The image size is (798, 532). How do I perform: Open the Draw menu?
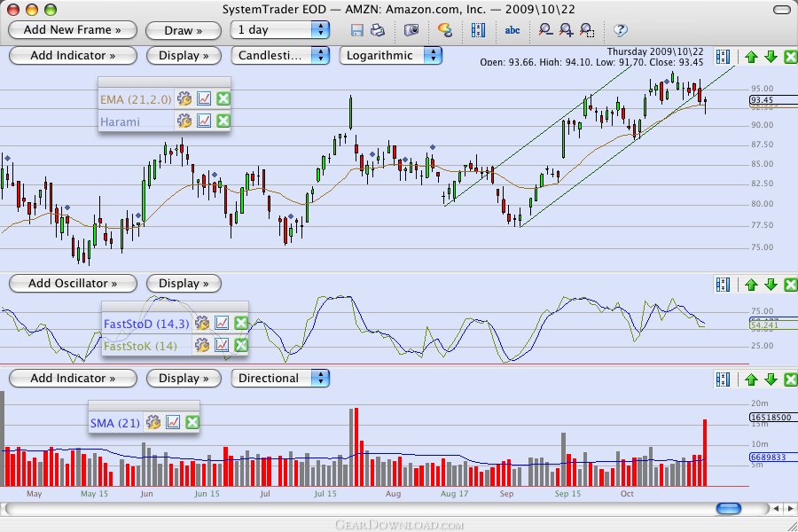coord(184,30)
